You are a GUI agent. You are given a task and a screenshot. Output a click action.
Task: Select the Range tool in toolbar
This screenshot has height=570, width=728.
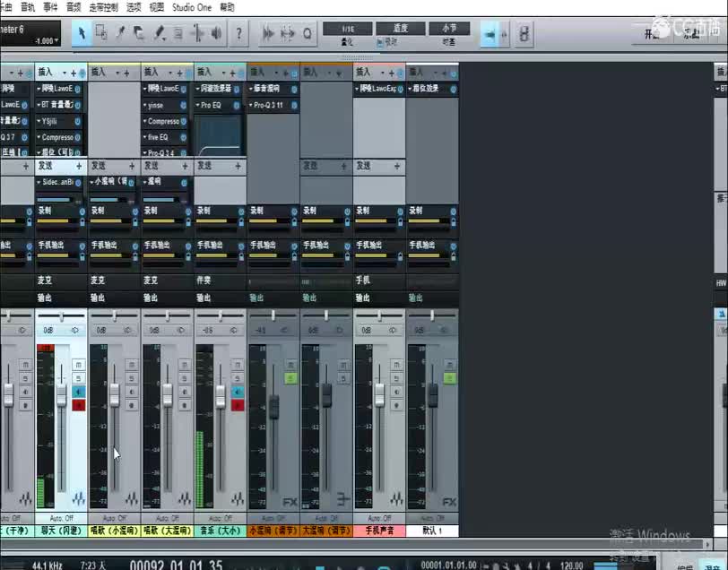pyautogui.click(x=100, y=33)
